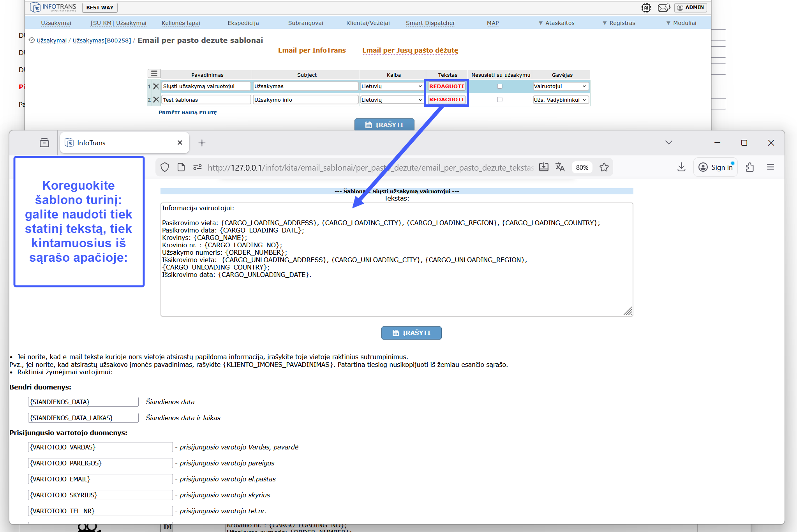Click Užsakymas[B00258] breadcrumb link
This screenshot has width=797, height=532.
(102, 41)
